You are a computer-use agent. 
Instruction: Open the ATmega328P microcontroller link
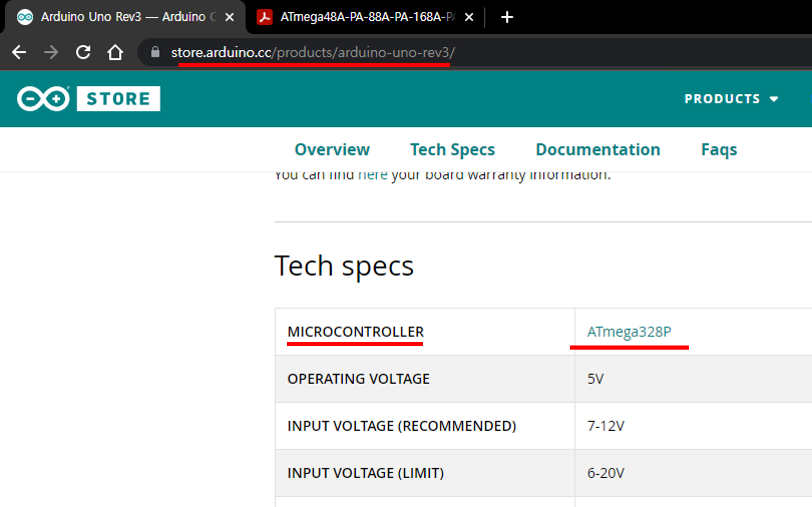coord(629,331)
